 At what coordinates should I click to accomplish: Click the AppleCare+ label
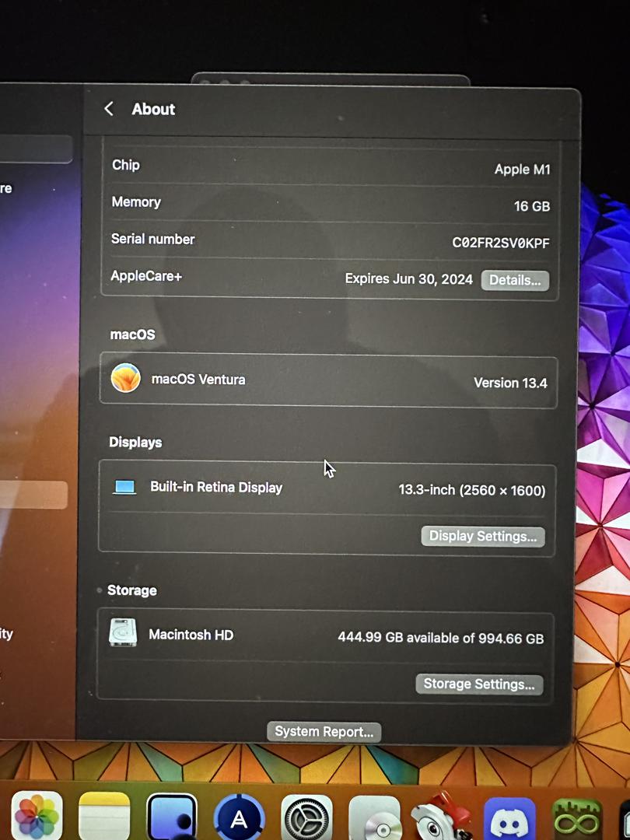(x=146, y=276)
